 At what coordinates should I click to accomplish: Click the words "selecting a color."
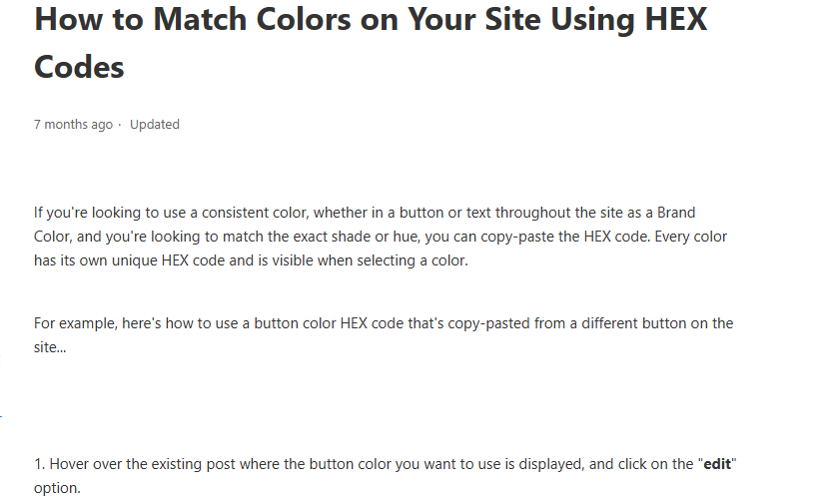tap(413, 260)
